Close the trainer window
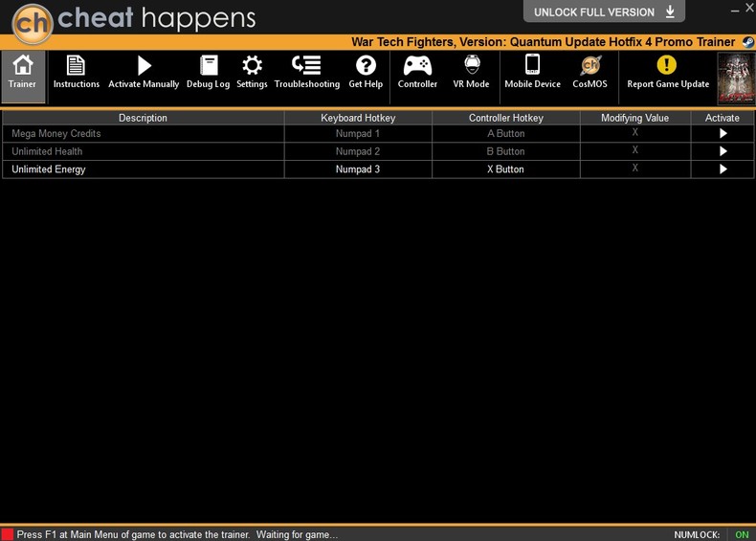Viewport: 756px width, 541px height. [750, 8]
